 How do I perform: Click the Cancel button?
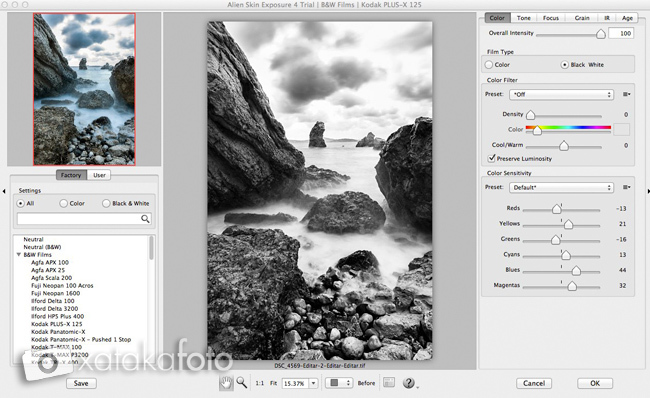[x=534, y=383]
